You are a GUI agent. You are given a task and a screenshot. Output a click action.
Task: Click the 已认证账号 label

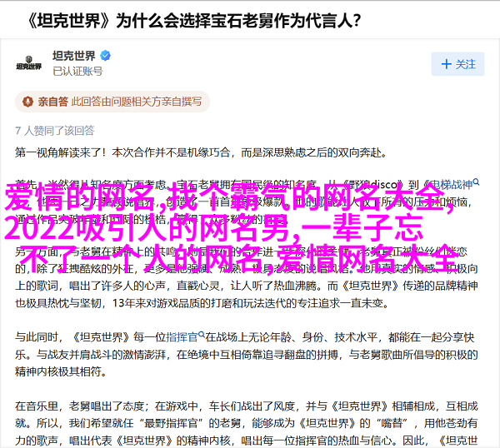[x=77, y=71]
